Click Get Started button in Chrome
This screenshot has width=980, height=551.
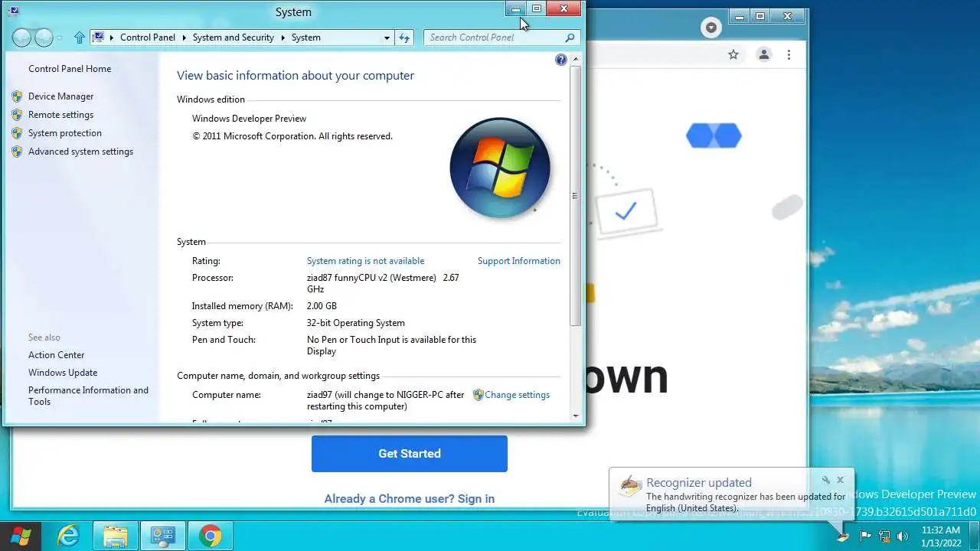(x=410, y=454)
